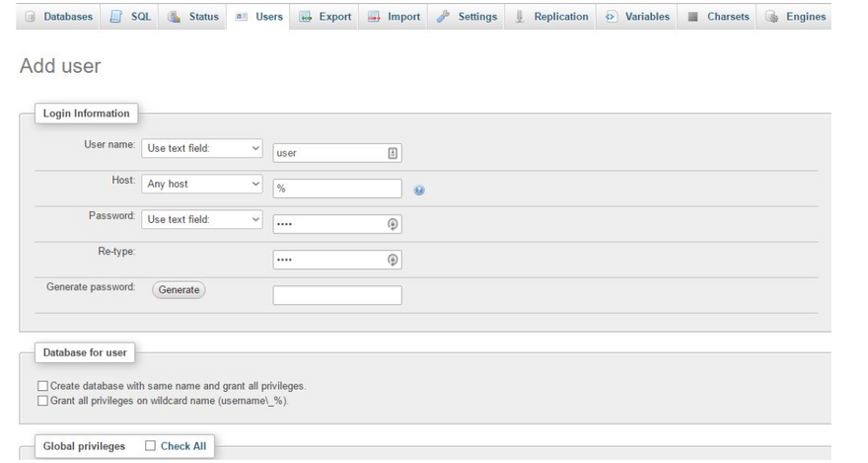This screenshot has height=463, width=868.
Task: Click the key icon in Password field
Action: pos(393,224)
